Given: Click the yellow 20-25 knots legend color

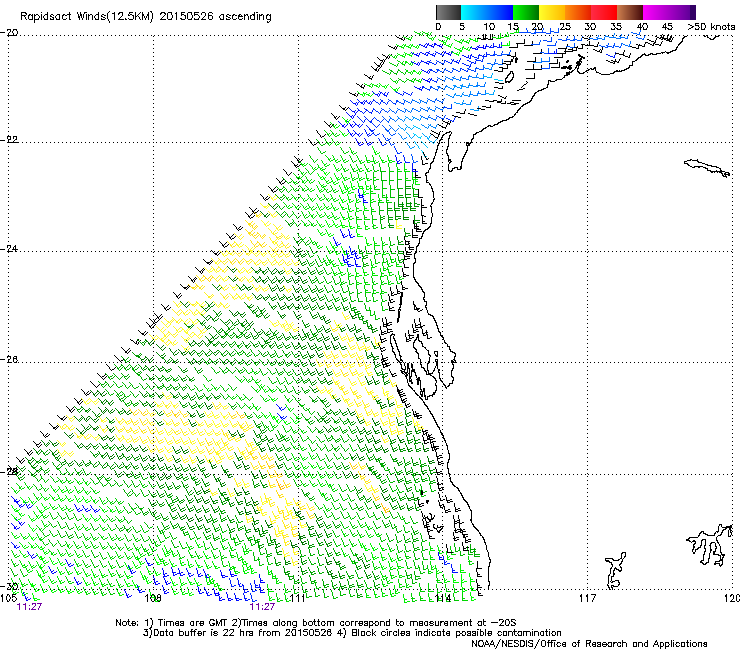Looking at the screenshot, I should 552,12.
